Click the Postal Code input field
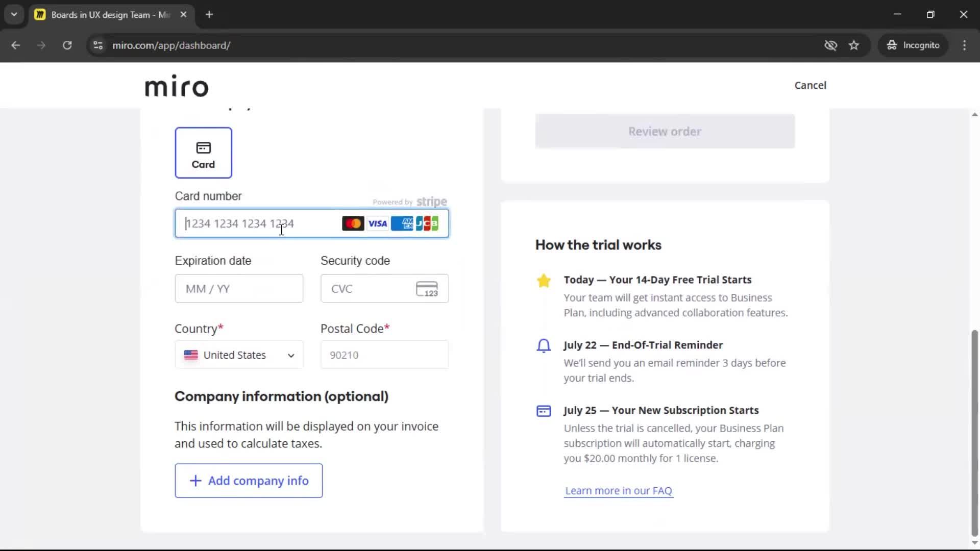The height and width of the screenshot is (551, 980). click(384, 355)
